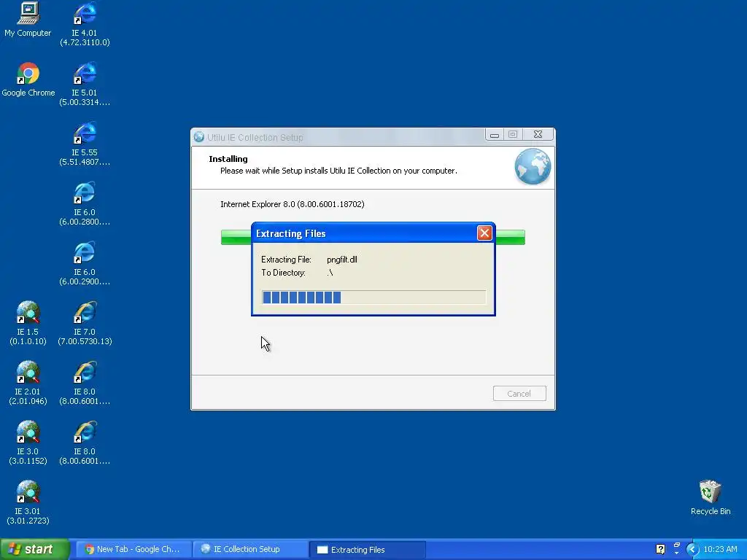This screenshot has width=747, height=560.
Task: Select the IE 8.0 shortcut beside IE 2.01
Action: point(85,383)
